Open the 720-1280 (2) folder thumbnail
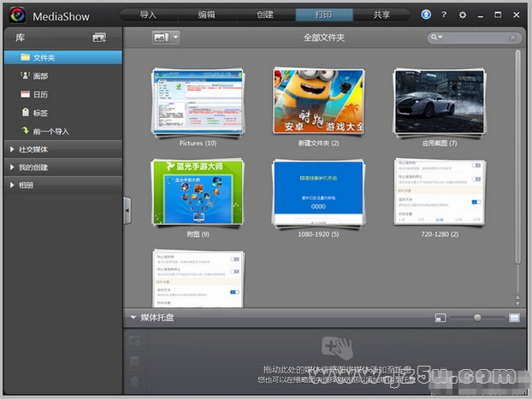 click(440, 192)
